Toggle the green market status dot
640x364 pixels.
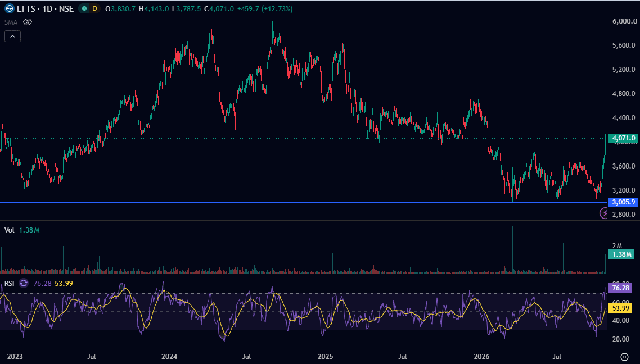tap(84, 8)
